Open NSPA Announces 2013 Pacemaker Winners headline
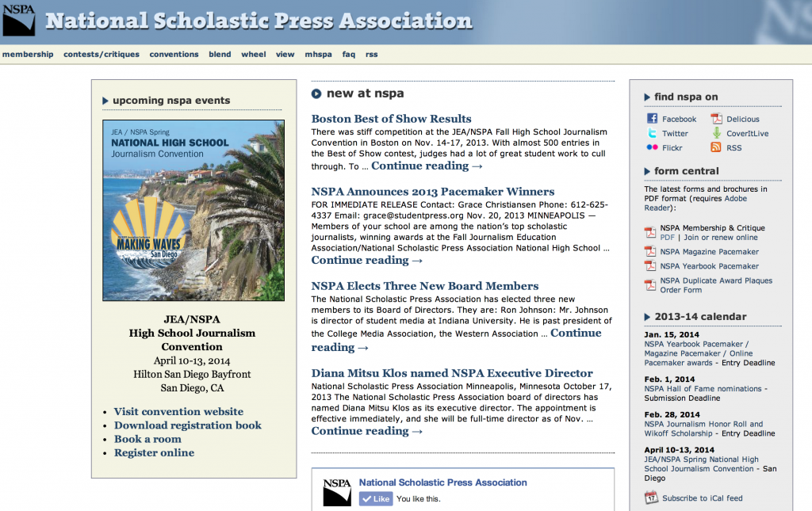Screen dimensions: 812x511 [x=433, y=192]
